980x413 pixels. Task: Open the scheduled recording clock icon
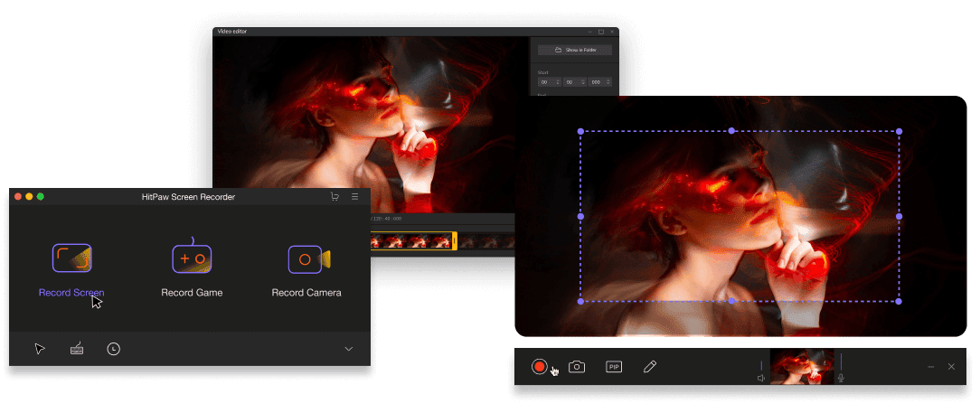[x=113, y=349]
